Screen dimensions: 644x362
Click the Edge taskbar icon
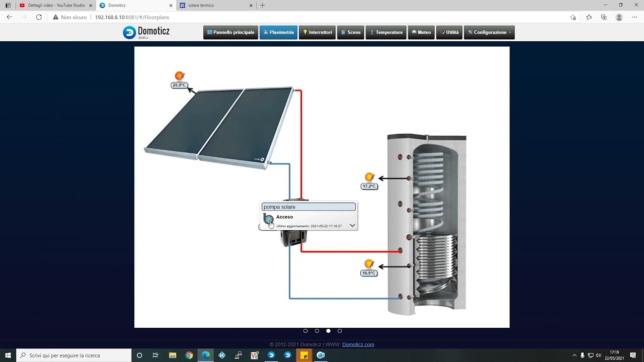tap(205, 355)
